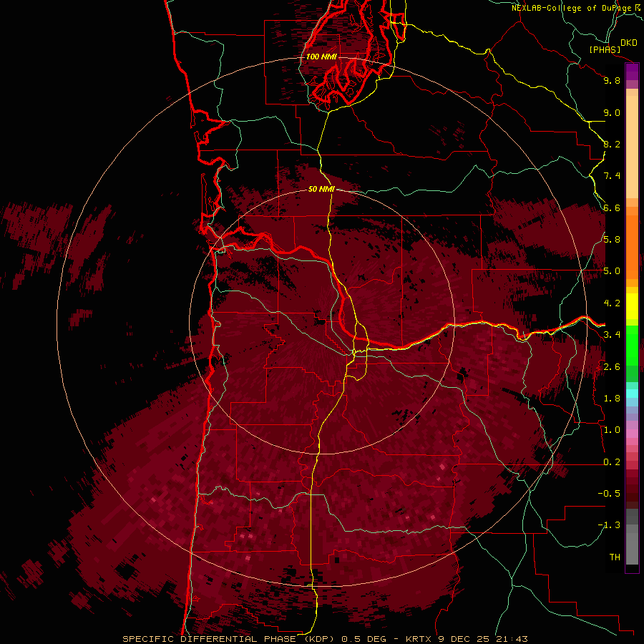Pick the yellow segment of the color scale
The width and height of the screenshot is (644, 644).
coord(632,306)
